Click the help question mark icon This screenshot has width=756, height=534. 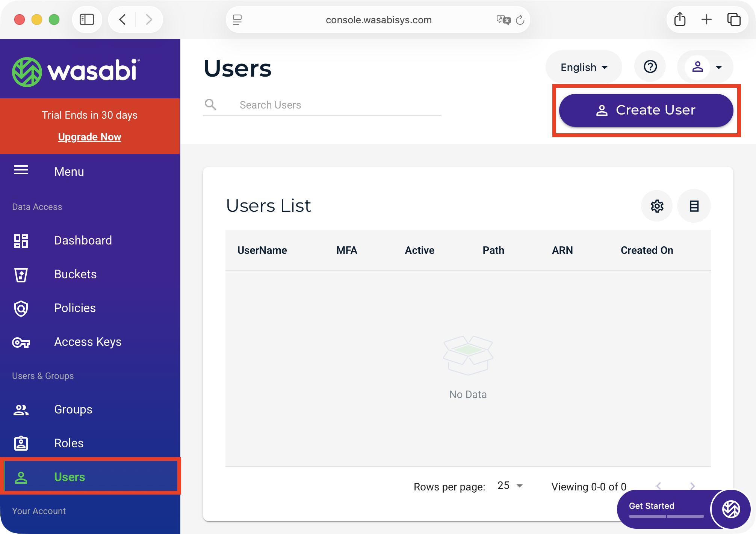[x=650, y=67]
